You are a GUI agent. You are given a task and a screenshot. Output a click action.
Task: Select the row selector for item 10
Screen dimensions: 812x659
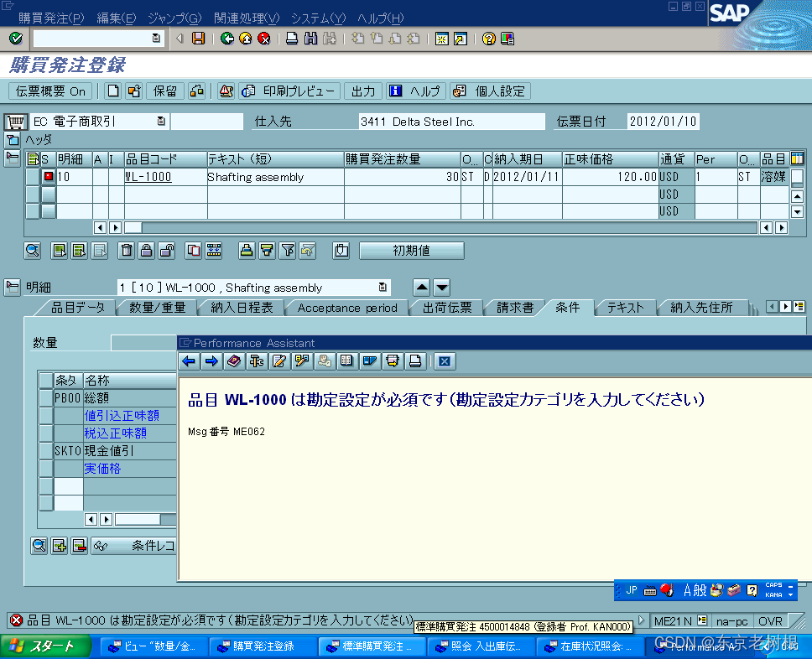(33, 177)
